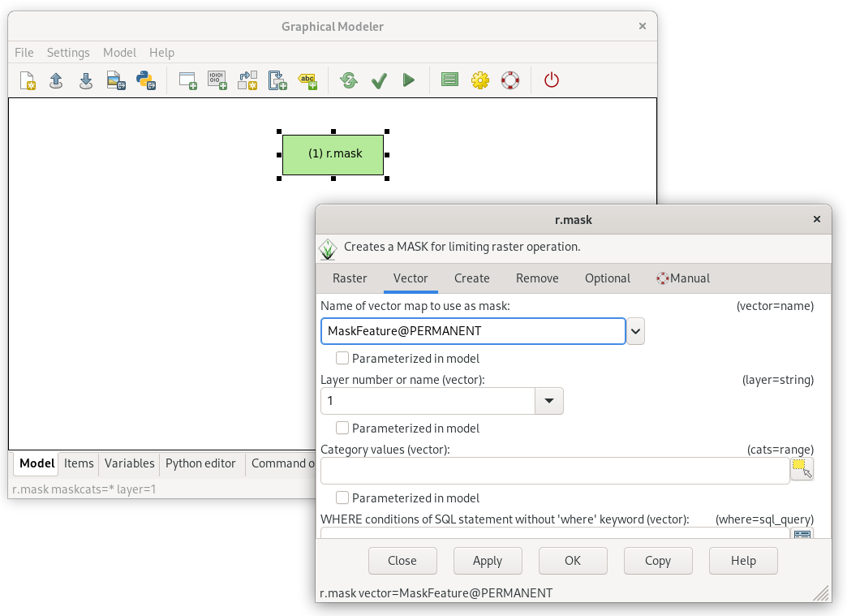Viewport: 847px width, 616px height.
Task: Open SQL builder icon beside WHERE field
Action: [x=802, y=534]
